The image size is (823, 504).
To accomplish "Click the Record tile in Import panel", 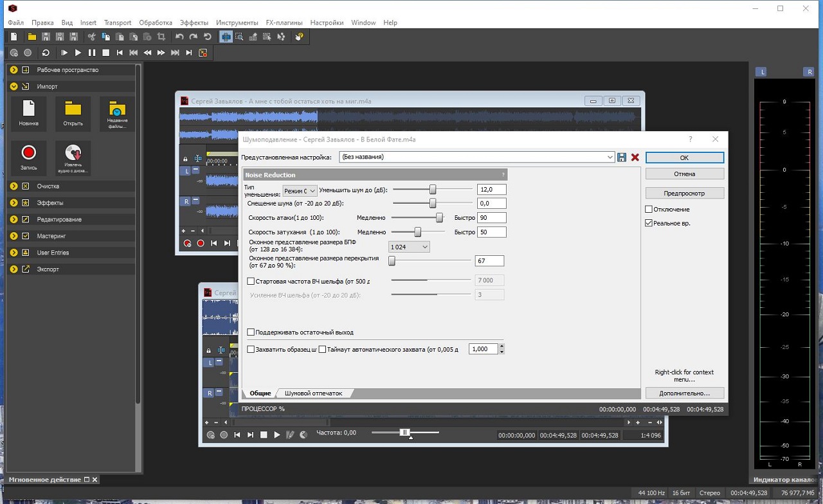I will click(x=28, y=157).
